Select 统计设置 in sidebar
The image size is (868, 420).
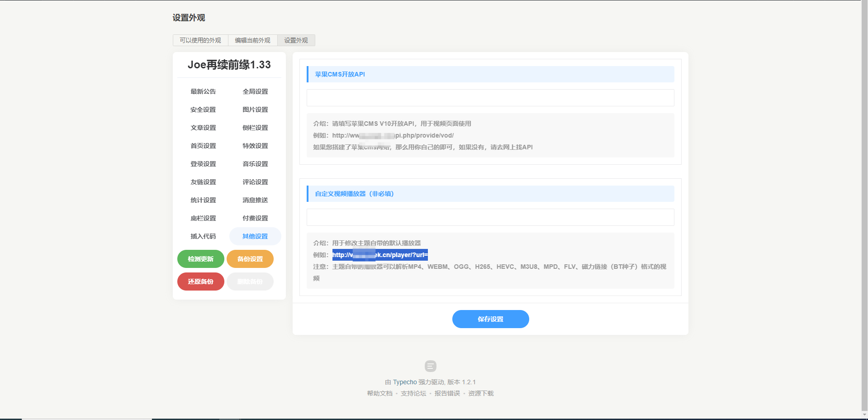(203, 200)
